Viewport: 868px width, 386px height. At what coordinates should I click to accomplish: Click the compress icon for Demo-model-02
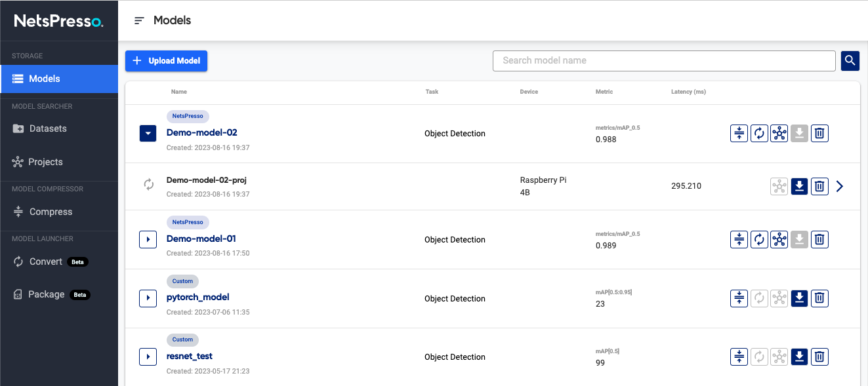pos(739,134)
